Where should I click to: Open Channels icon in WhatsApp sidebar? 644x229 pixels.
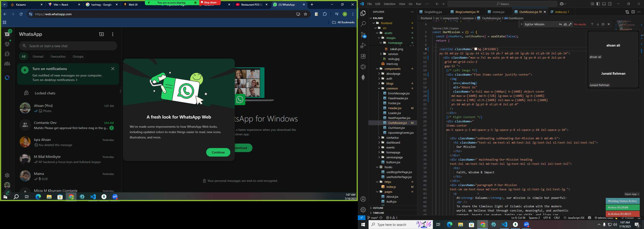[7, 54]
